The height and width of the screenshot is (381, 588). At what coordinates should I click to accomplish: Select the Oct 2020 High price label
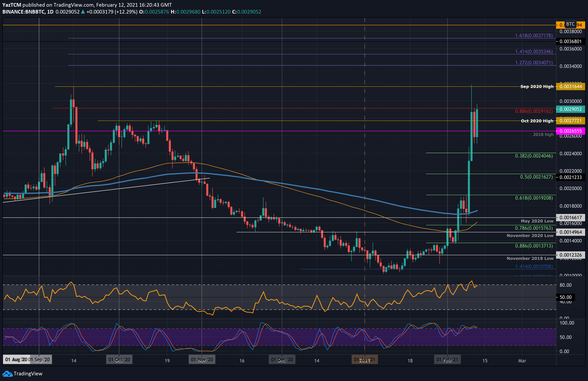[570, 121]
